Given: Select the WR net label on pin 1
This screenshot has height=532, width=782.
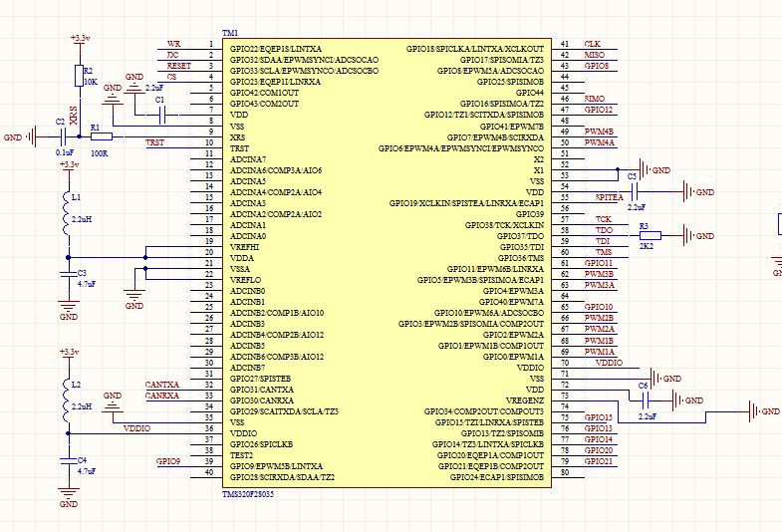Looking at the screenshot, I should click(x=173, y=44).
